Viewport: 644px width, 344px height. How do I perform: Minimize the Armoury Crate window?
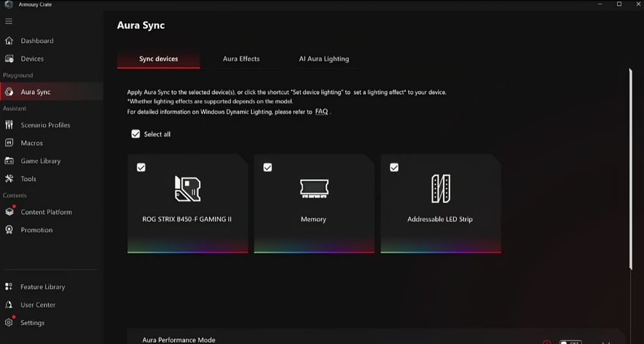599,4
